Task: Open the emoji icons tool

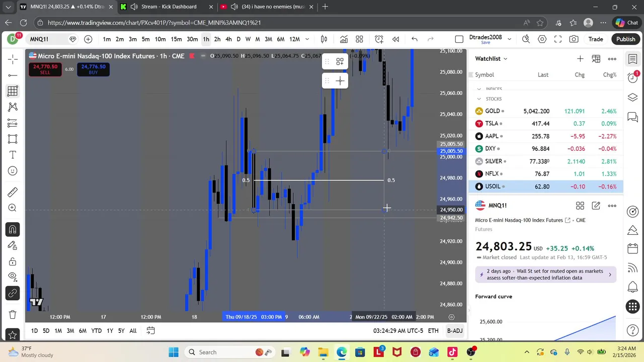Action: (13, 171)
